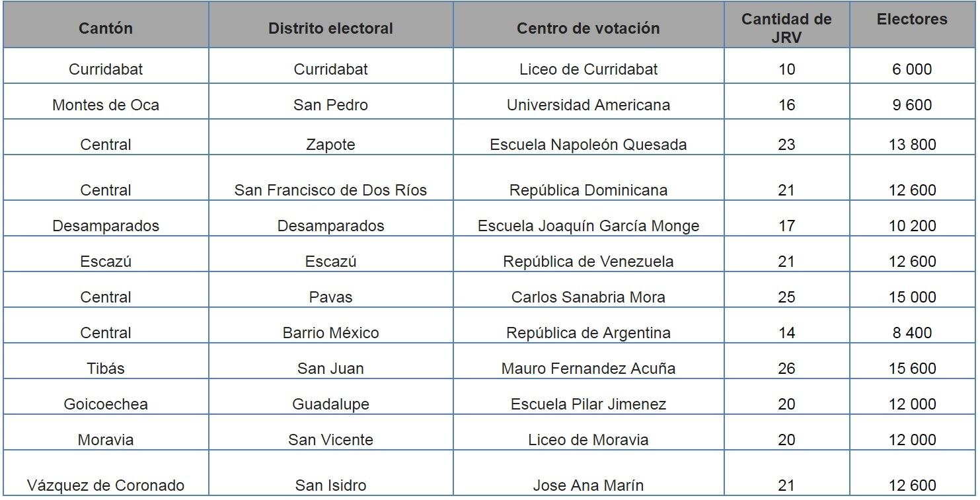Click the Cantidad de JRV header
Image resolution: width=980 pixels, height=500 pixels.
pyautogui.click(x=786, y=28)
